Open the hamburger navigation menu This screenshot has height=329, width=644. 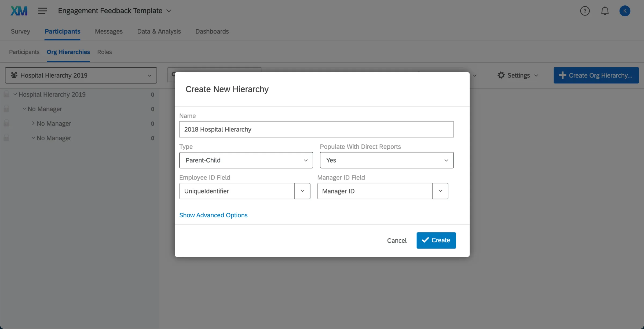42,11
